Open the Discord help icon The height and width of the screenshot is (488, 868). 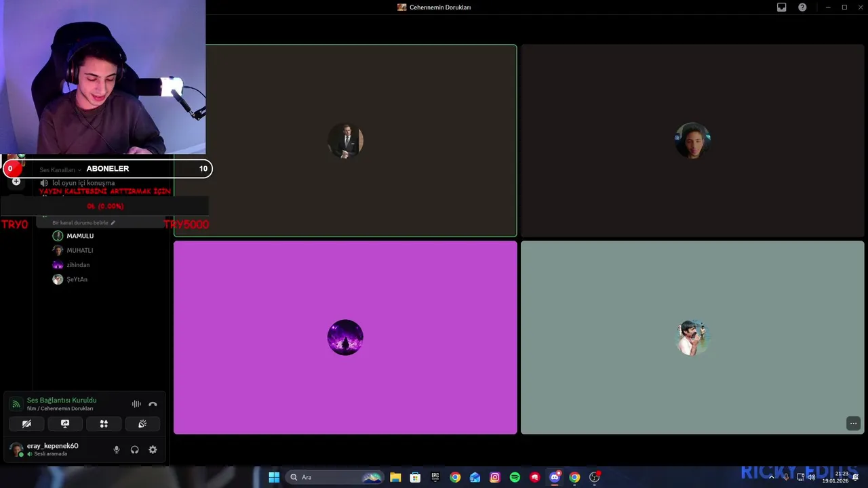pyautogui.click(x=802, y=7)
